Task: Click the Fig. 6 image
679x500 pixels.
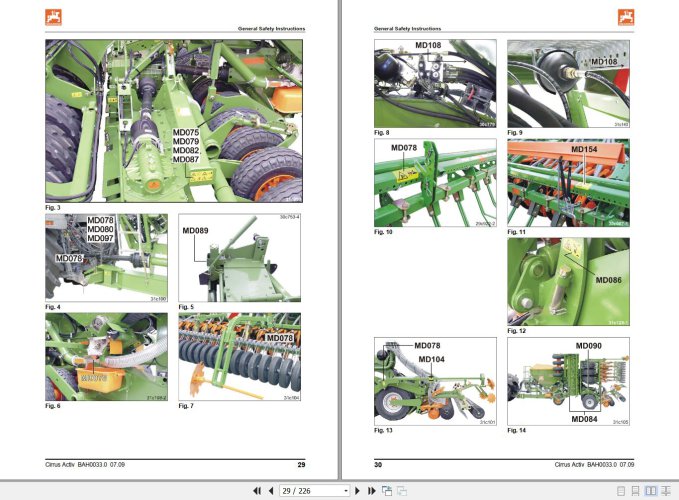Action: point(107,357)
